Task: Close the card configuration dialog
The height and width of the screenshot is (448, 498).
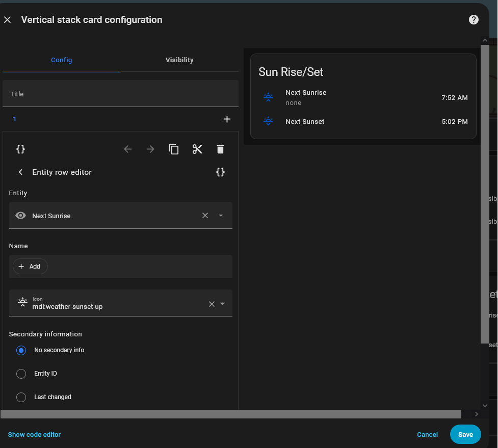Action: [x=8, y=20]
